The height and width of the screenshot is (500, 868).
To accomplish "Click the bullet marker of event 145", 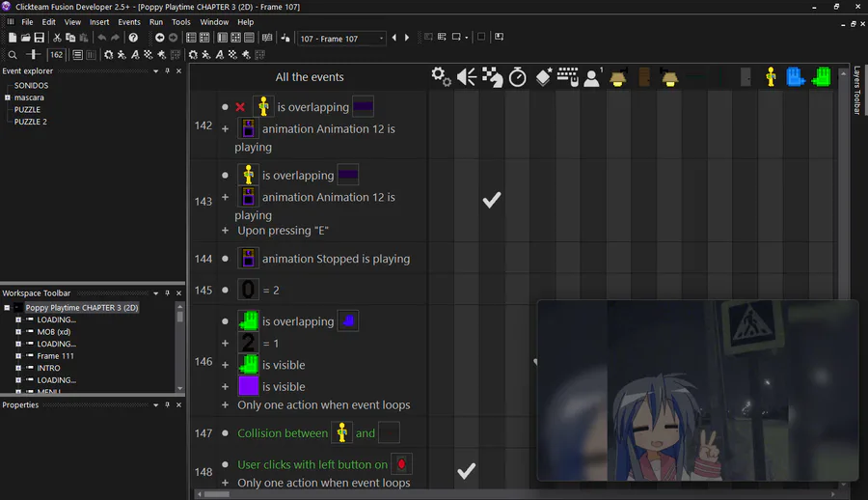I will (x=225, y=290).
